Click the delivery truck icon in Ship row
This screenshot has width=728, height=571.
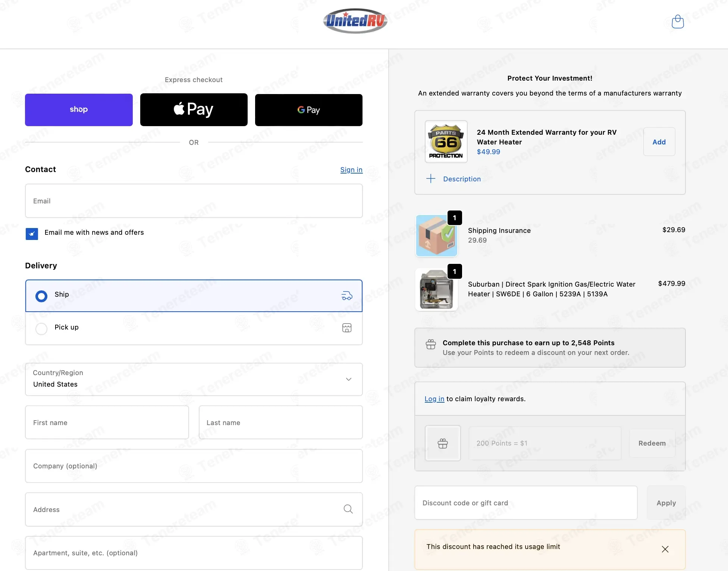tap(347, 296)
